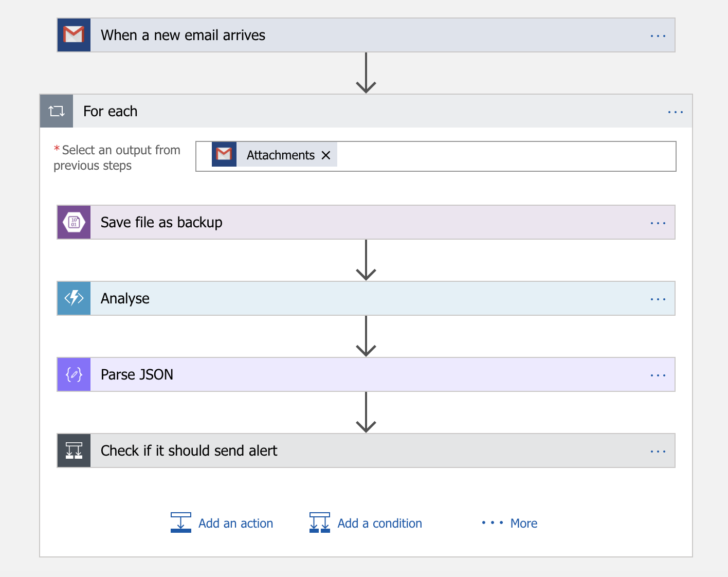Click the Add an action link
This screenshot has height=577, width=728.
point(236,522)
